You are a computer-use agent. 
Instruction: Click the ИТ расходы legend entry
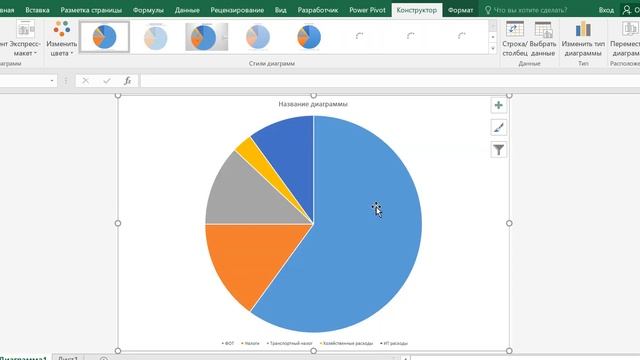point(394,343)
